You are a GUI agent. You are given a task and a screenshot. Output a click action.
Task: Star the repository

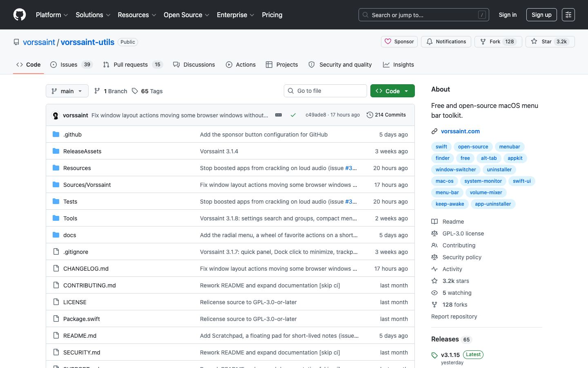tap(550, 42)
